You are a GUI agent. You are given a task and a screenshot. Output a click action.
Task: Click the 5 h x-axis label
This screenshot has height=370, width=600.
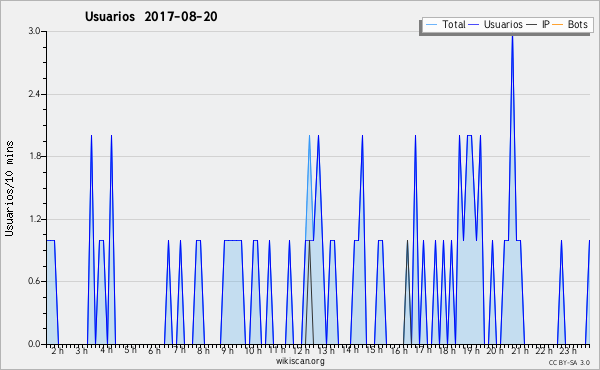pyautogui.click(x=130, y=350)
